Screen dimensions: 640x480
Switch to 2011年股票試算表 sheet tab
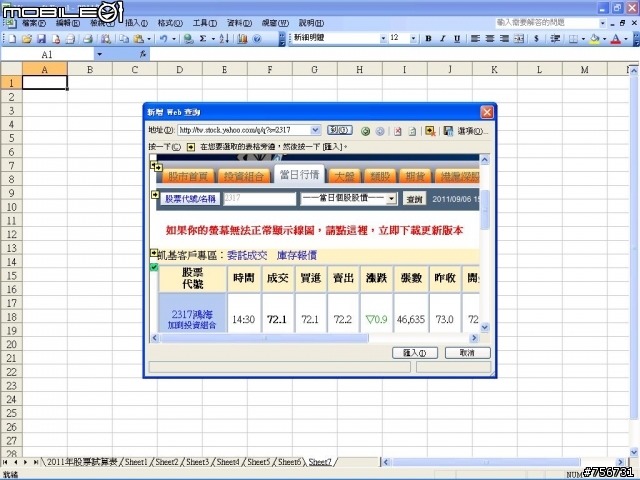(82, 462)
